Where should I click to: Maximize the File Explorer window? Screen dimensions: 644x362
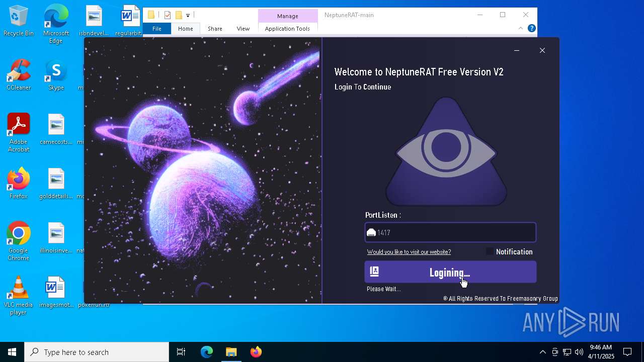[x=503, y=15]
